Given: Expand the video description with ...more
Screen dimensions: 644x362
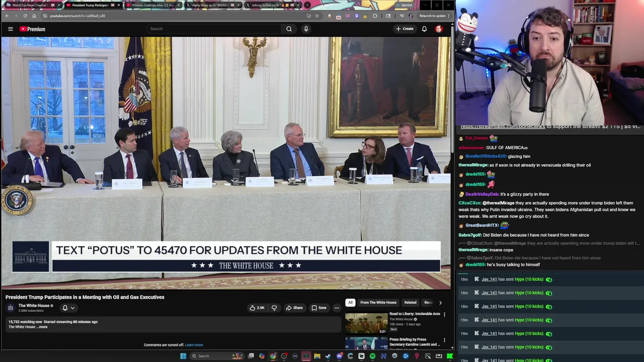Looking at the screenshot, I should point(42,327).
